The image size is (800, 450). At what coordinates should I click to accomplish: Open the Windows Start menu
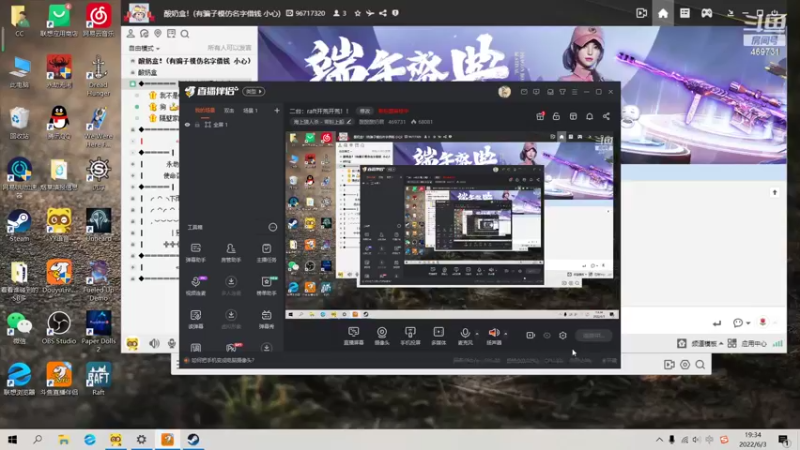click(x=12, y=439)
